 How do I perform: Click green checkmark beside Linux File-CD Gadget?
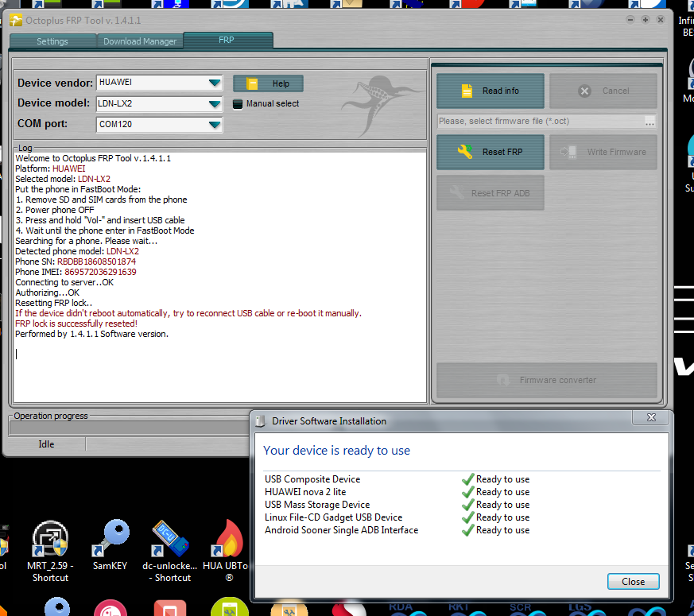coord(467,517)
